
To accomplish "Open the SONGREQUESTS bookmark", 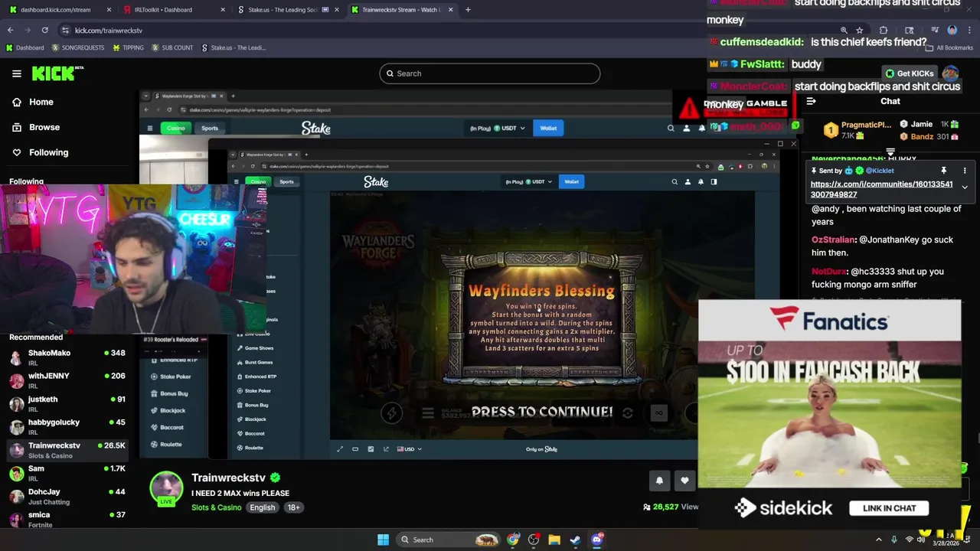I will pos(78,47).
